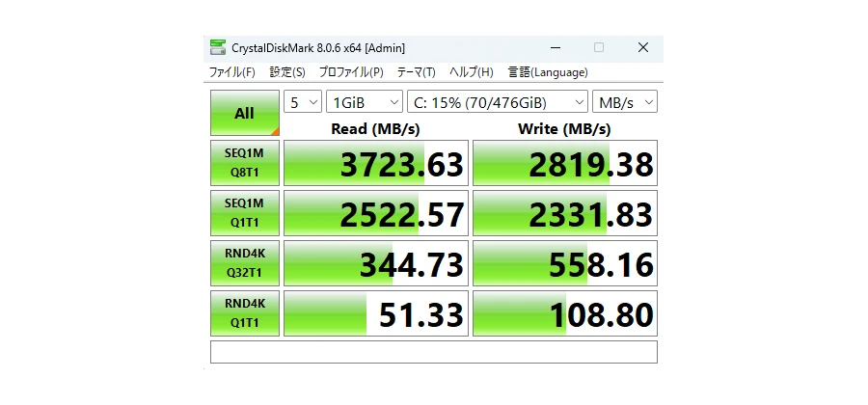Start the RND4K Q1T1 test
This screenshot has height=405, width=868.
click(245, 313)
